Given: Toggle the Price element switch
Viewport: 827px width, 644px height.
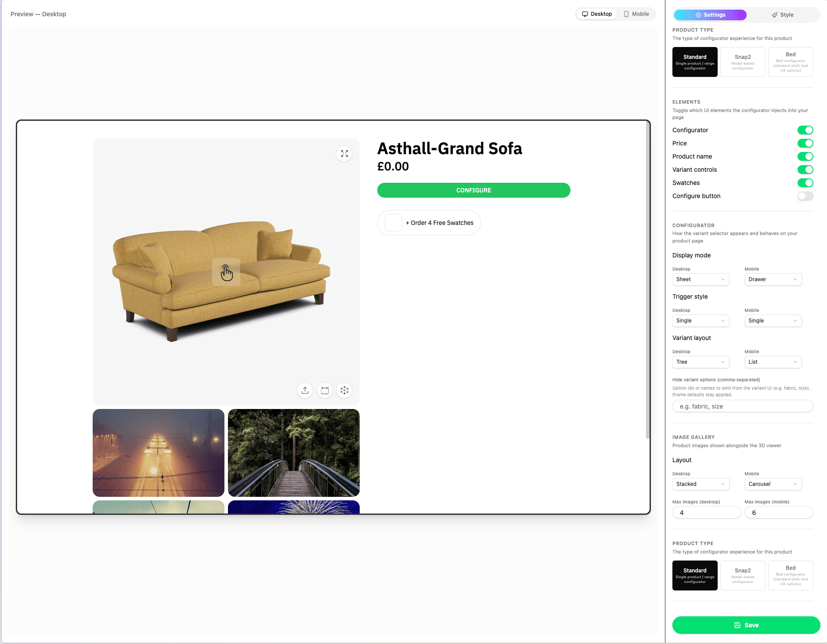Looking at the screenshot, I should pos(805,143).
